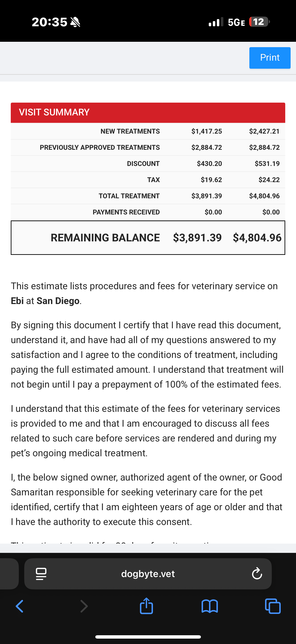Viewport: 296px width, 644px height.
Task: Open page settings icon in address bar
Action: [41, 574]
